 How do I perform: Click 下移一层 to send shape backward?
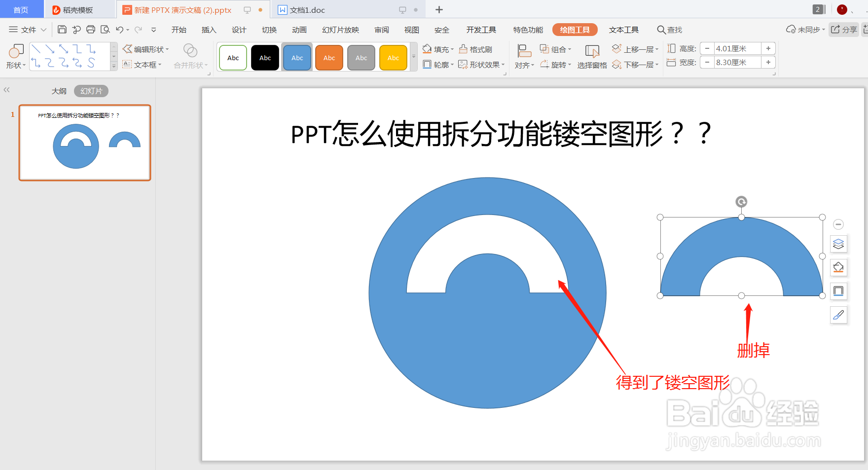(635, 64)
